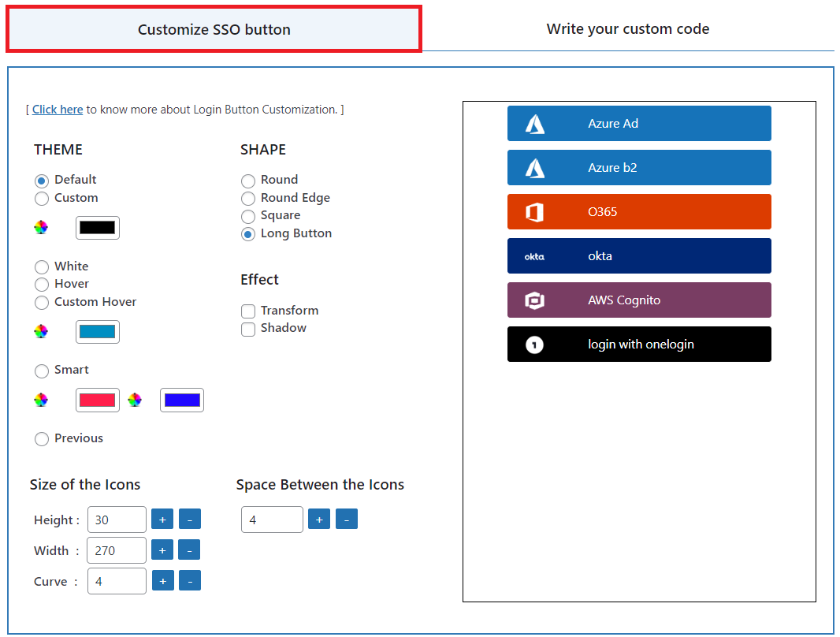The height and width of the screenshot is (637, 840).
Task: Click the Azure b2 logo icon
Action: (534, 168)
